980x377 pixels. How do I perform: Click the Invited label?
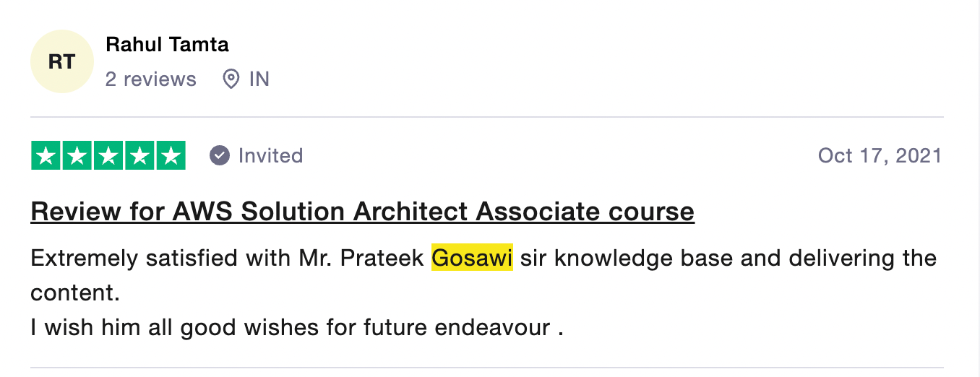click(270, 156)
